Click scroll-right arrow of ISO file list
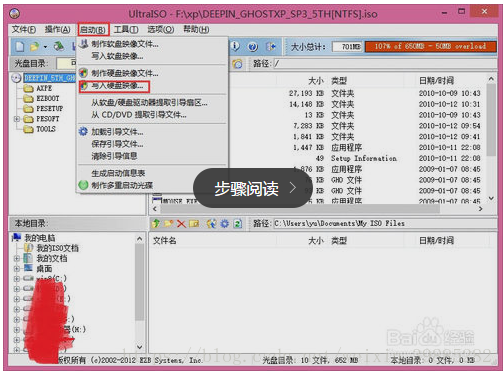503x376 pixels. pyautogui.click(x=480, y=209)
